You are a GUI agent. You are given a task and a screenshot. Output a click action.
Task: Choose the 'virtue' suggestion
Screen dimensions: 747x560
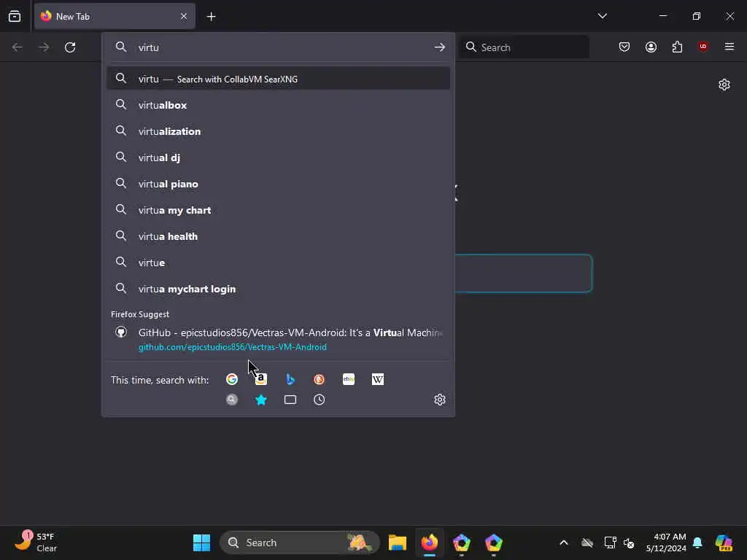coord(278,262)
